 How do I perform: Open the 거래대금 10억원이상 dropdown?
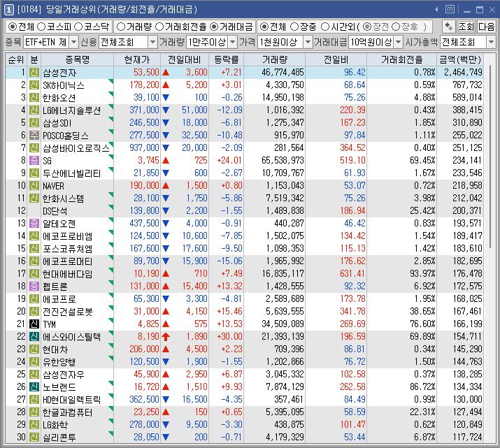coord(398,42)
